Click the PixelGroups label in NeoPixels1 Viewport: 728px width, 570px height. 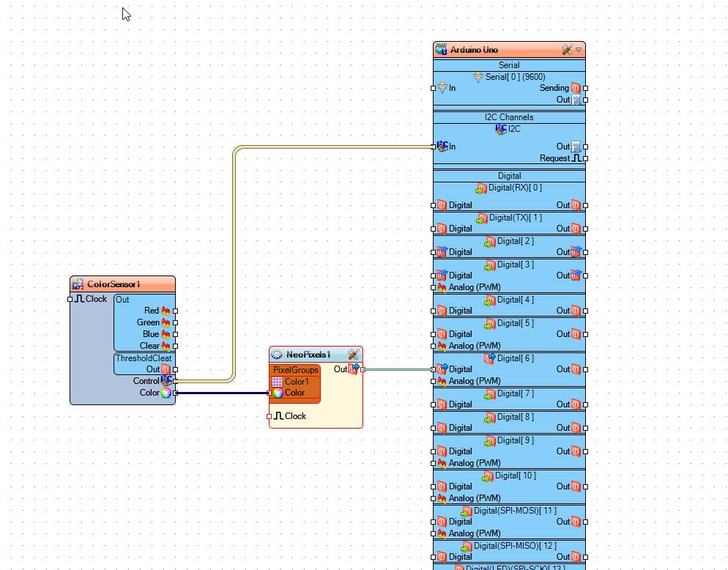295,370
